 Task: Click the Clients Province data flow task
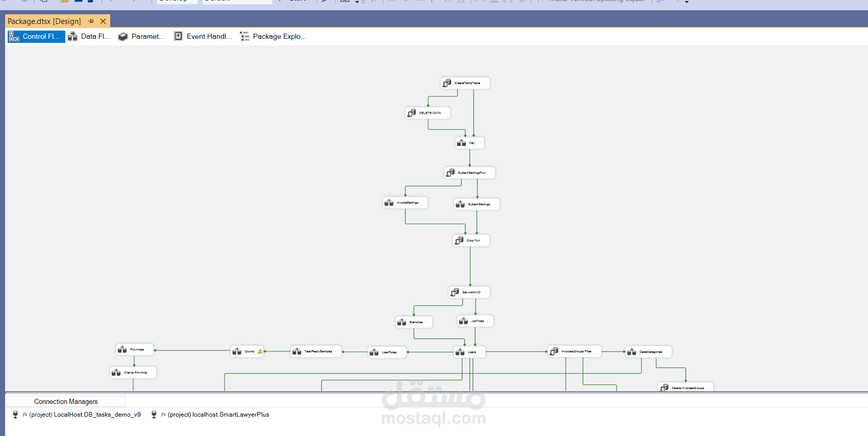coord(133,373)
